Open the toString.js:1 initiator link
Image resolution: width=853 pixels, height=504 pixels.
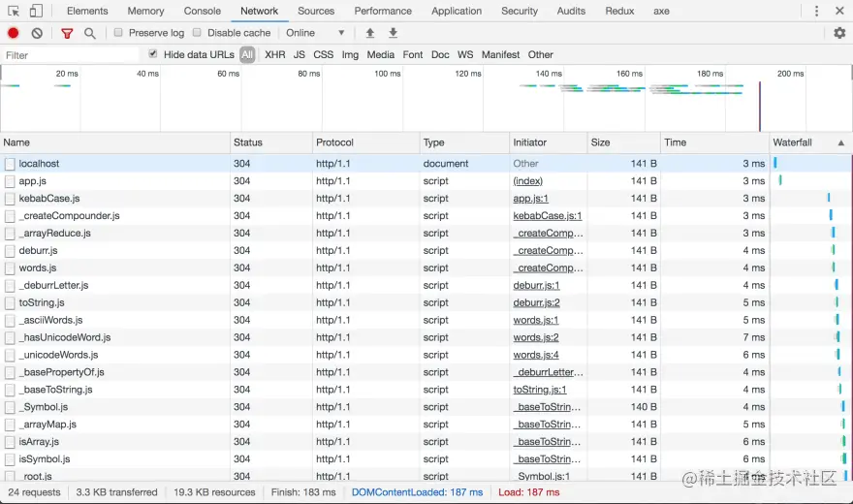pos(540,390)
